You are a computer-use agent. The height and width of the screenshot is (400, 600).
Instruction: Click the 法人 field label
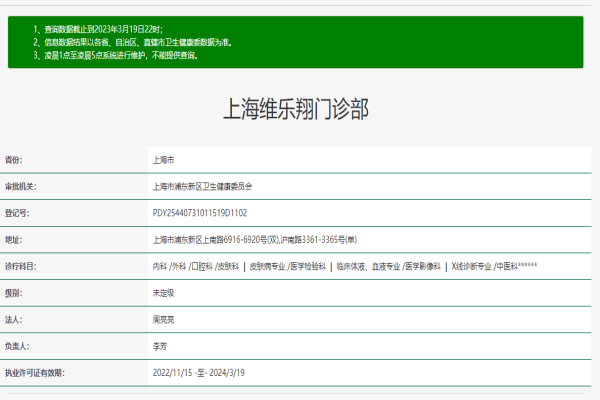tap(13, 320)
